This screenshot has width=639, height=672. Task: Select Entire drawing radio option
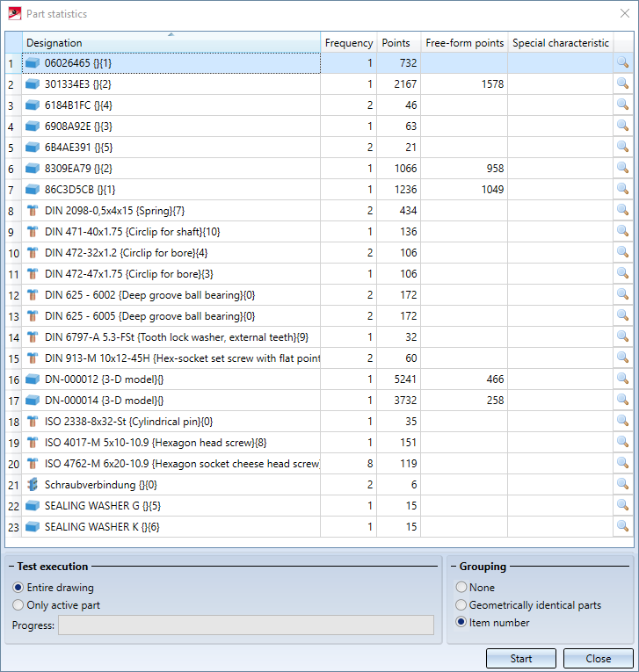click(x=18, y=588)
